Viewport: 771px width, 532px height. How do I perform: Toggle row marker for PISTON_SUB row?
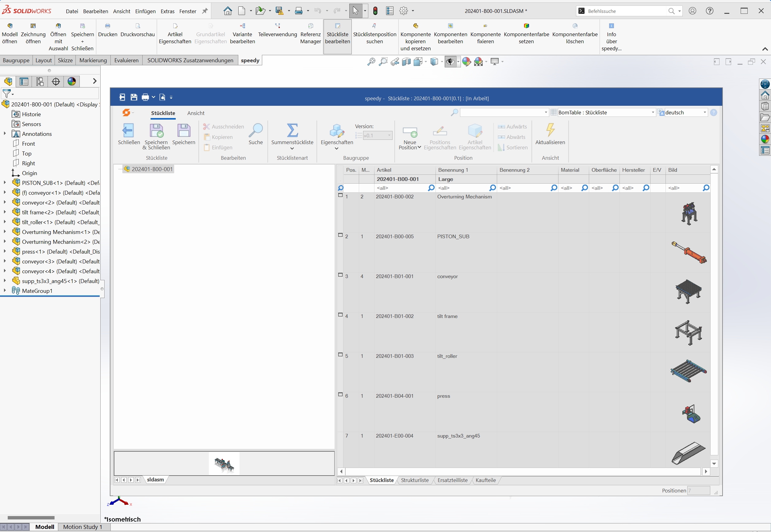[x=340, y=235]
